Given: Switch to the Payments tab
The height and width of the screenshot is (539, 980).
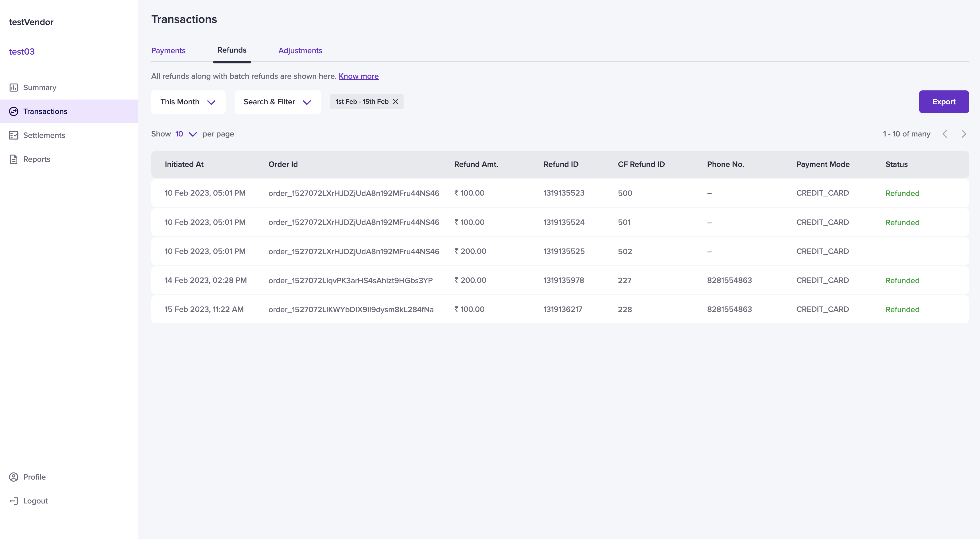Looking at the screenshot, I should point(168,51).
